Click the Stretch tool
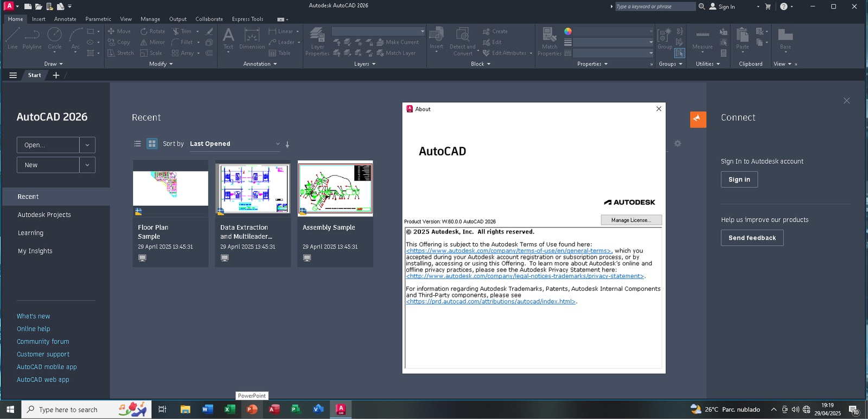Screen dimensions: 868x419 [120, 53]
